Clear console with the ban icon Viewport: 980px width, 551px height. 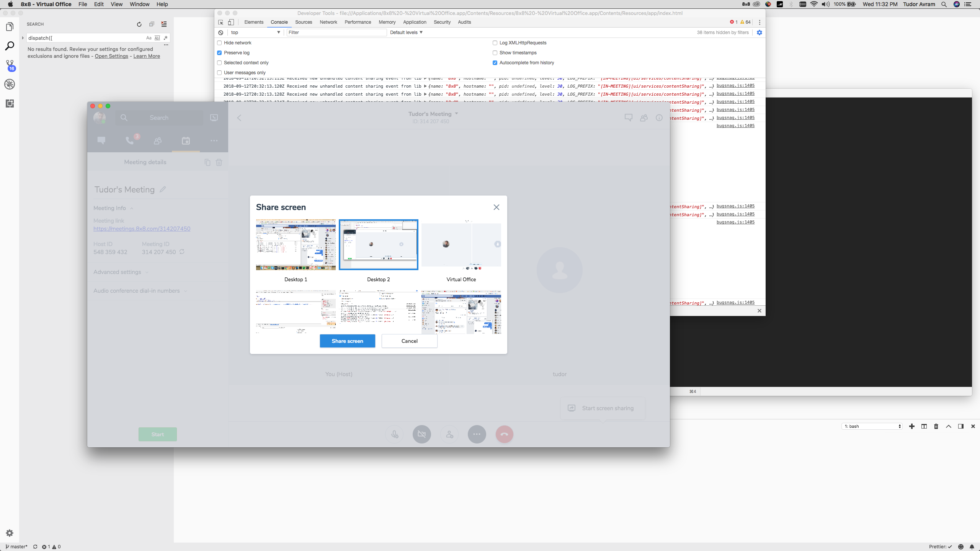tap(221, 33)
